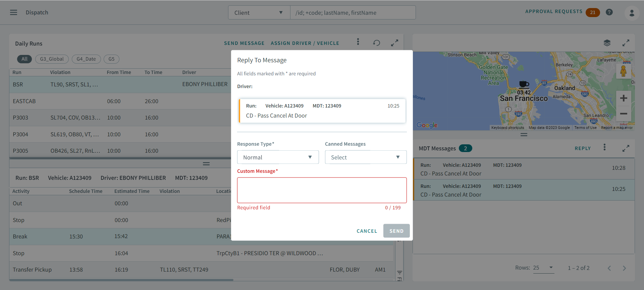644x290 pixels.
Task: Open the help question mark icon
Action: click(609, 12)
